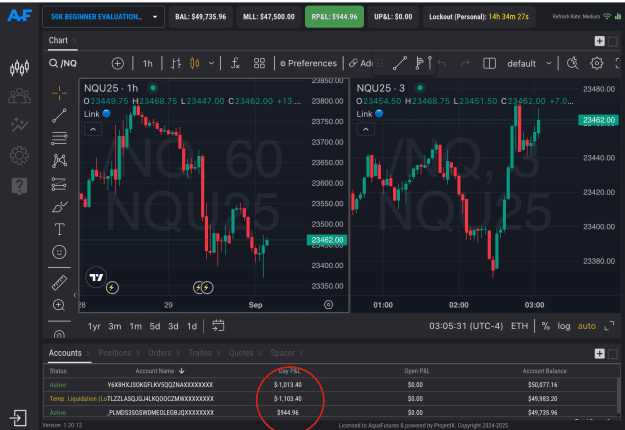Toggle the Link dot on the 1h chart
The height and width of the screenshot is (430, 625).
[106, 114]
